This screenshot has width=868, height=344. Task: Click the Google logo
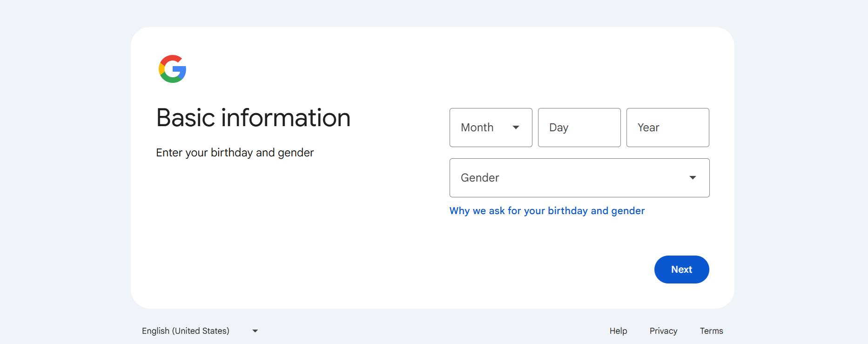pos(172,69)
